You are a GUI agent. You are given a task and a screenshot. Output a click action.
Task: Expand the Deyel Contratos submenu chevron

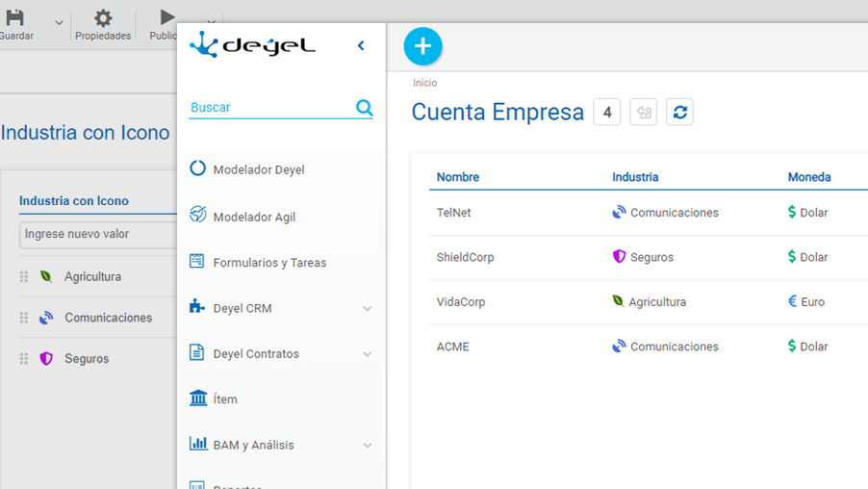[x=368, y=354]
